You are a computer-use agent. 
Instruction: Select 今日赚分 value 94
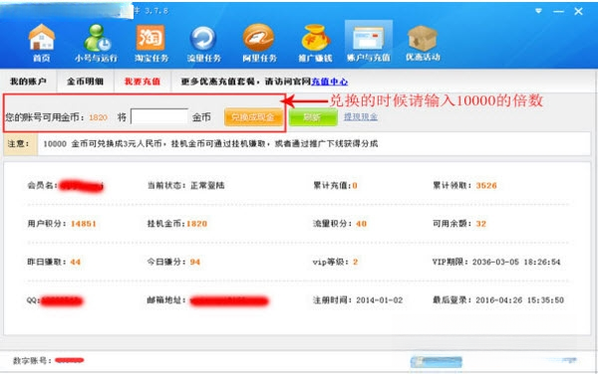195,262
